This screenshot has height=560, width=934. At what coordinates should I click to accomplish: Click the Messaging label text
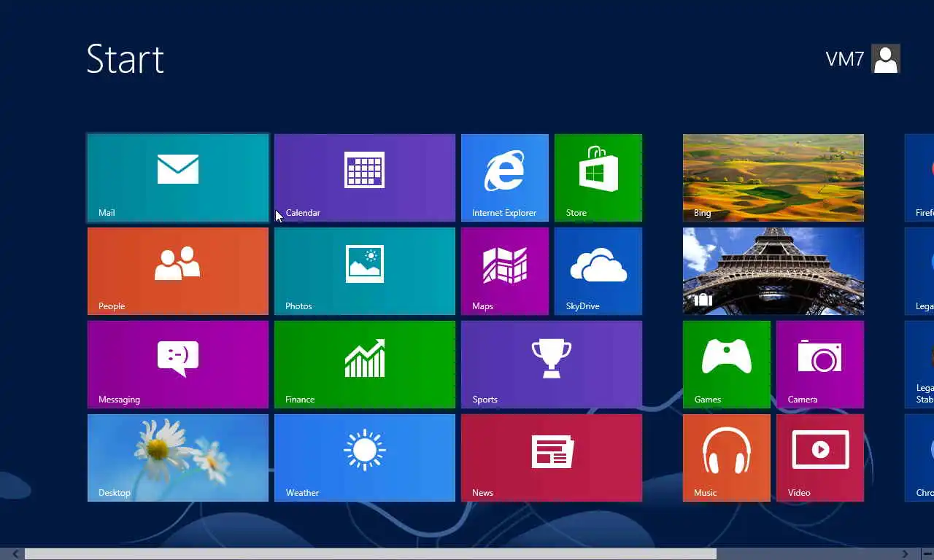click(x=119, y=400)
